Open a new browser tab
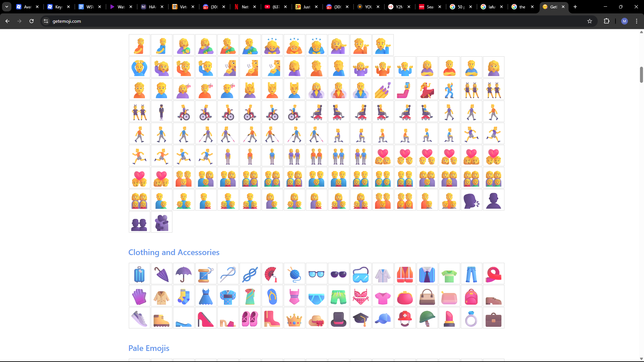644x362 pixels. [x=575, y=7]
